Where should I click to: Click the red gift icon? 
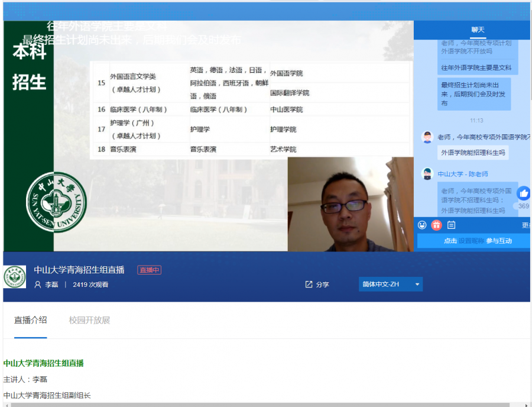tap(436, 225)
